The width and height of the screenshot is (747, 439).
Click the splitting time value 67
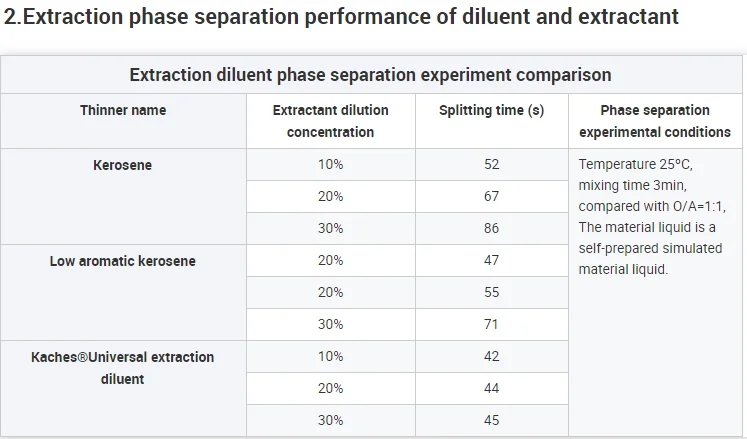click(x=491, y=197)
